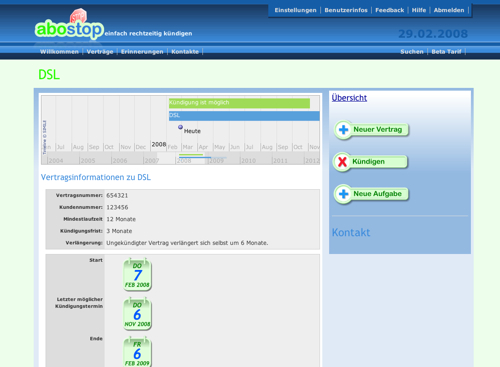Open Benutzerinfos in the top menu
500x367 pixels.
[x=346, y=10]
